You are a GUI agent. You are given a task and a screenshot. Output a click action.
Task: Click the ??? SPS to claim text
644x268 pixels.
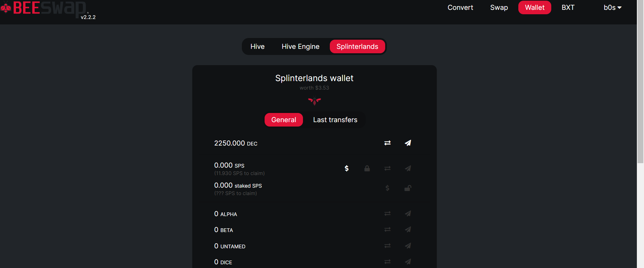(x=235, y=193)
